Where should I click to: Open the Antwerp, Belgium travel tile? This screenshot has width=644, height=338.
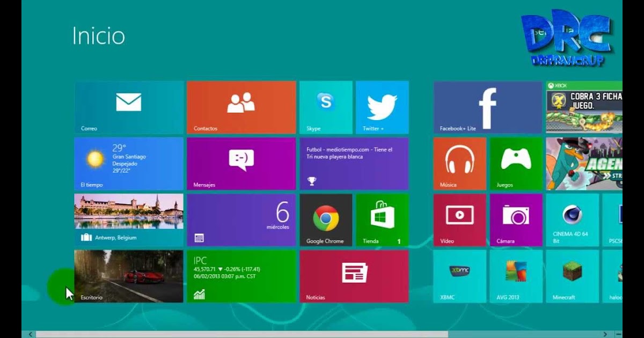pos(129,220)
